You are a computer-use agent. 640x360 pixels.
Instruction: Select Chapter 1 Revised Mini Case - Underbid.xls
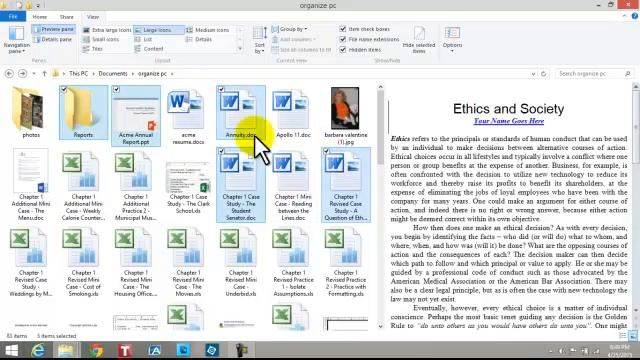[240, 261]
